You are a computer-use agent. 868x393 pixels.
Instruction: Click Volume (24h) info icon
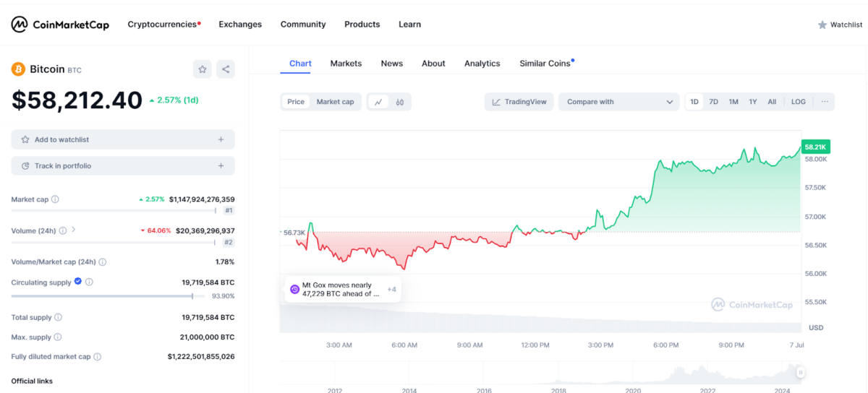63,231
